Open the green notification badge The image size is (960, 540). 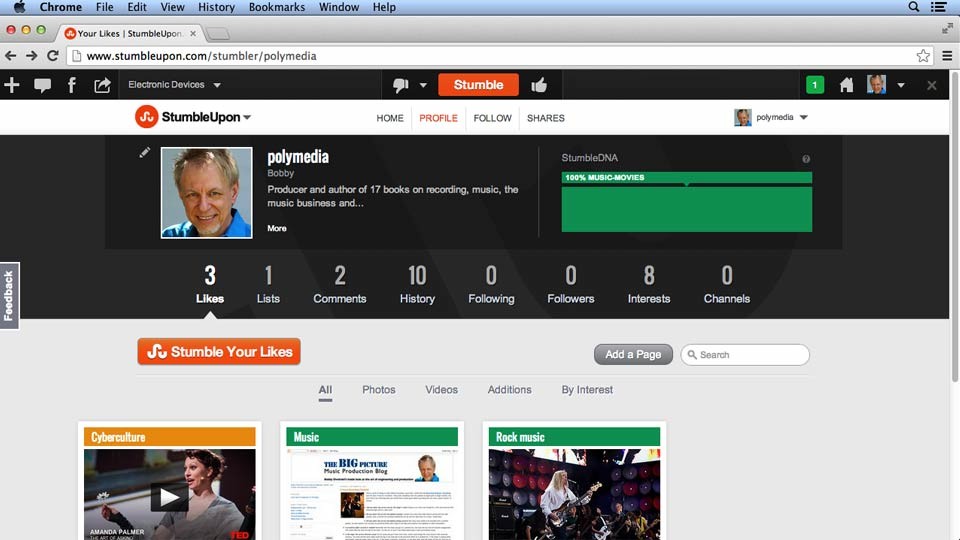pos(814,85)
